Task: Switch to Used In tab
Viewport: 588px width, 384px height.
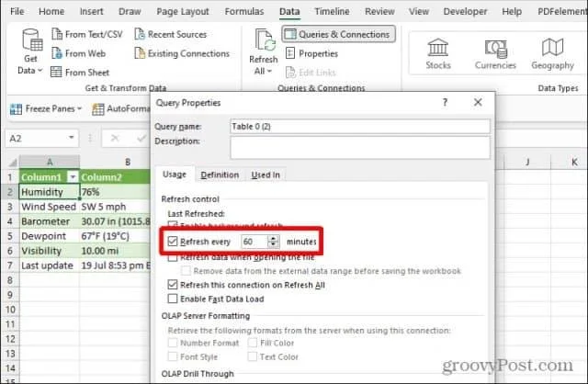Action: (266, 175)
